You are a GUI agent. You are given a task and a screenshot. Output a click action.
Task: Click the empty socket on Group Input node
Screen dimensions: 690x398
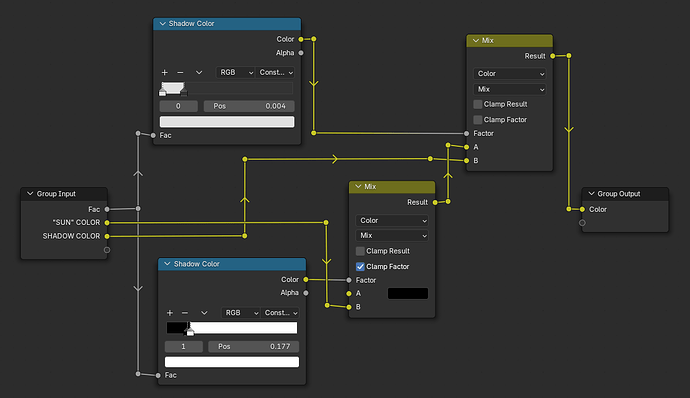[x=107, y=250]
